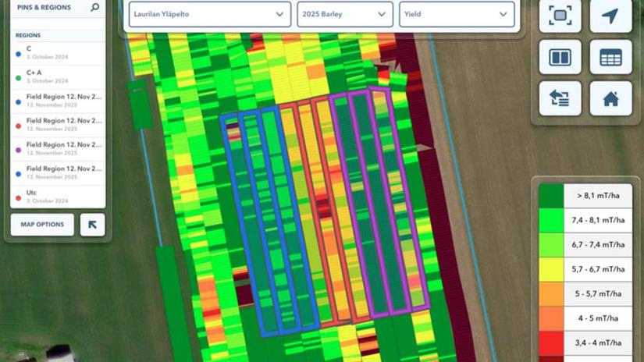
Task: Open the Map Options button
Action: (x=42, y=225)
